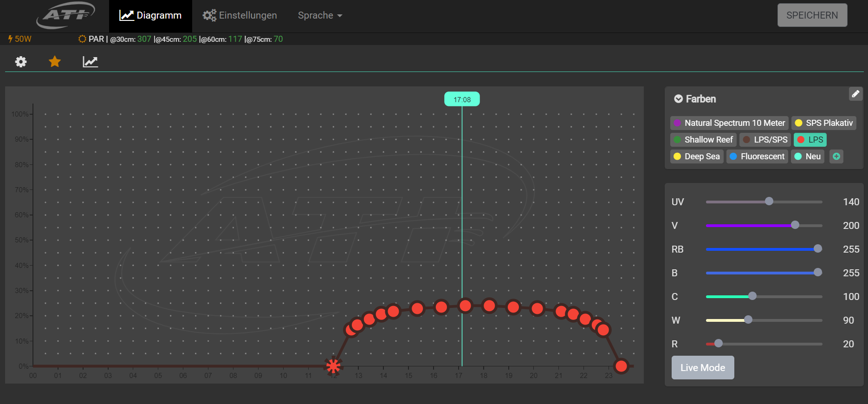Click the UV channel slider handle
This screenshot has width=868, height=404.
pos(769,201)
